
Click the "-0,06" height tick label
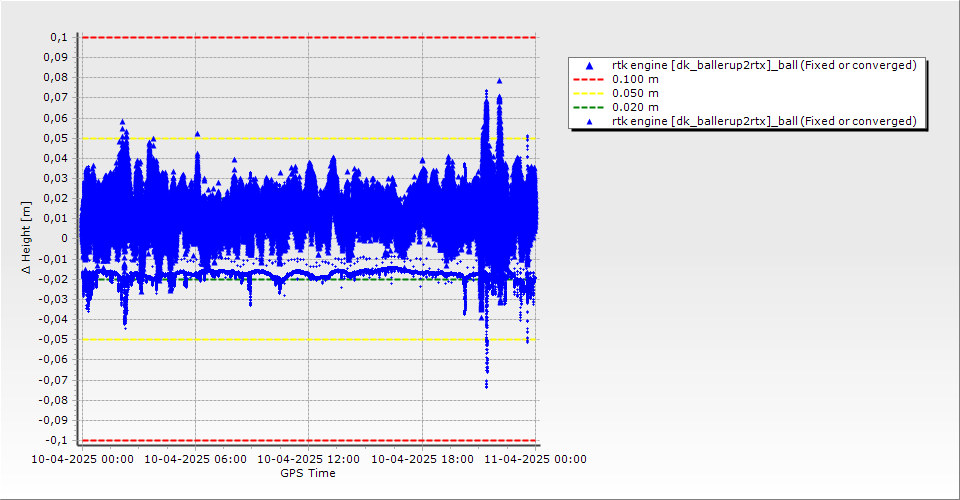tap(54, 360)
